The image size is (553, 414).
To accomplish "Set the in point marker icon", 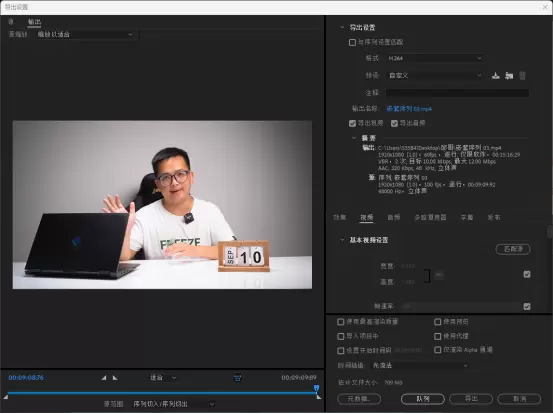I will (104, 378).
